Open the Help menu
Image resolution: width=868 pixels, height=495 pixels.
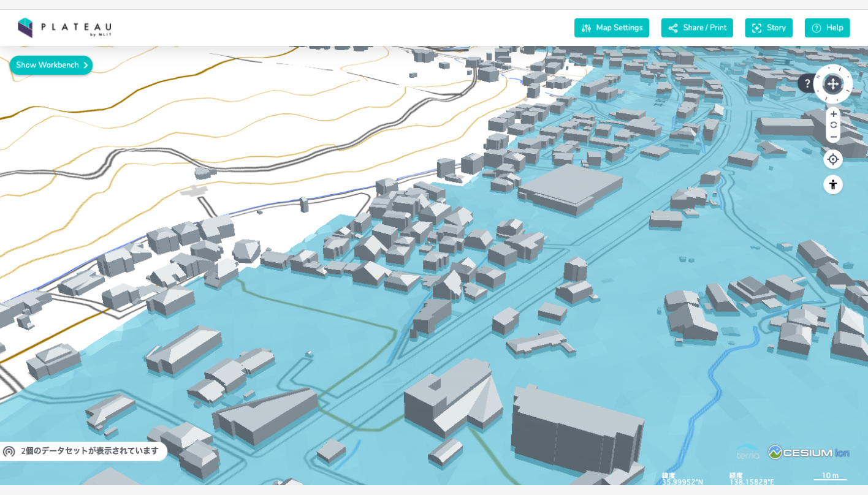827,28
